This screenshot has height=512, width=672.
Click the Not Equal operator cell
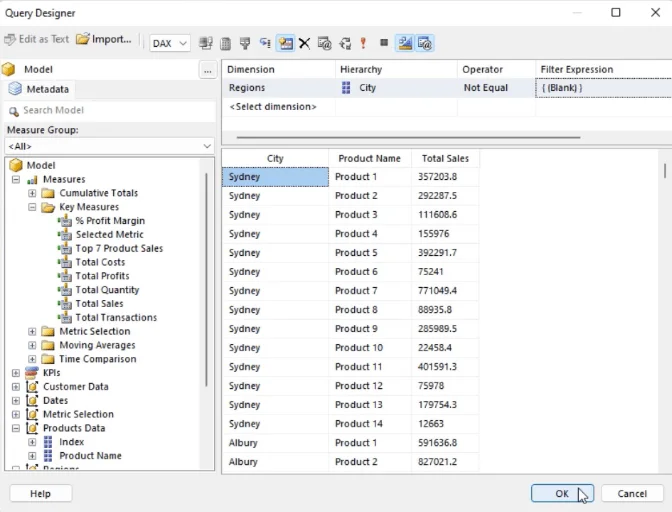(496, 88)
